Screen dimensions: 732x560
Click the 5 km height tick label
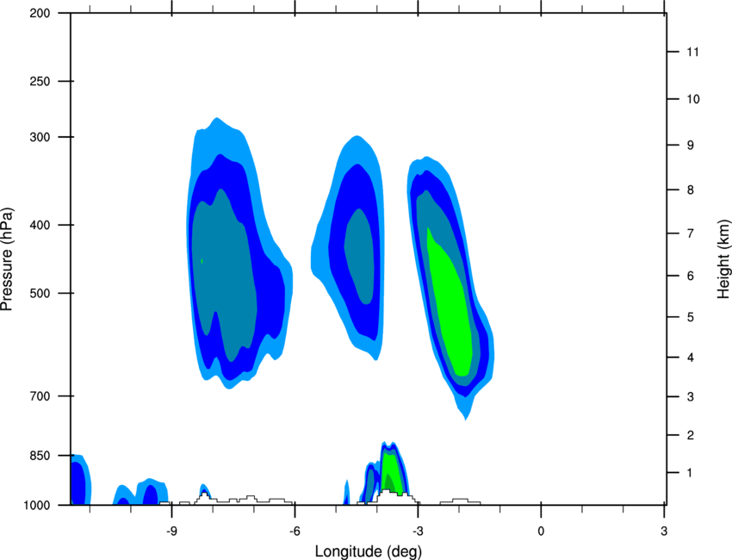point(691,317)
